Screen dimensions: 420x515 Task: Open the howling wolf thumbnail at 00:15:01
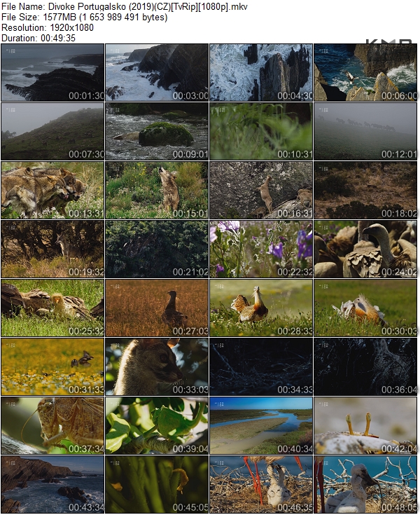(x=157, y=191)
